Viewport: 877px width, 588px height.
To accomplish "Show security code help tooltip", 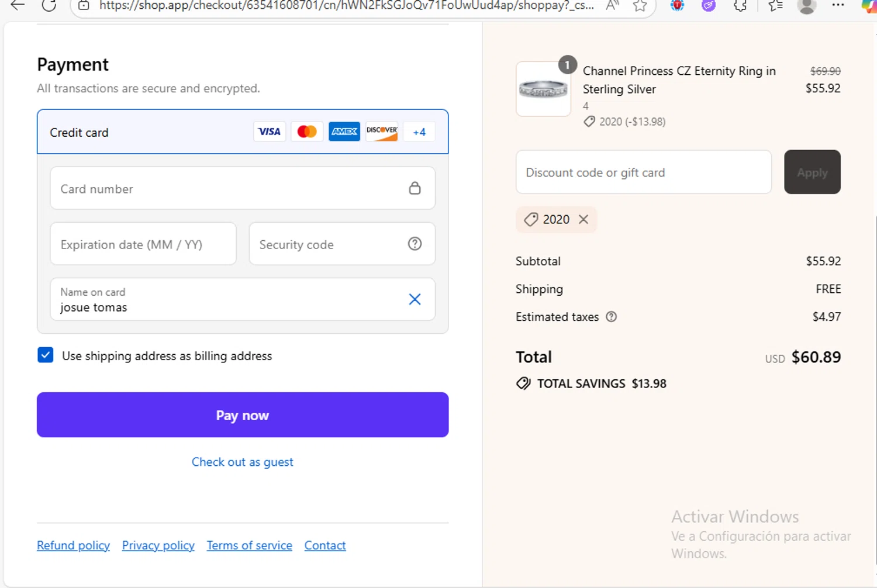I will 415,244.
